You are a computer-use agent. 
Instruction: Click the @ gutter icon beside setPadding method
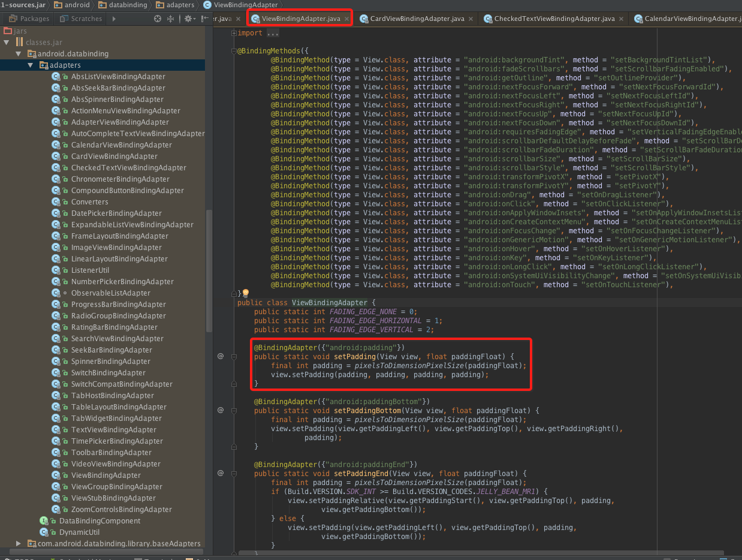220,356
